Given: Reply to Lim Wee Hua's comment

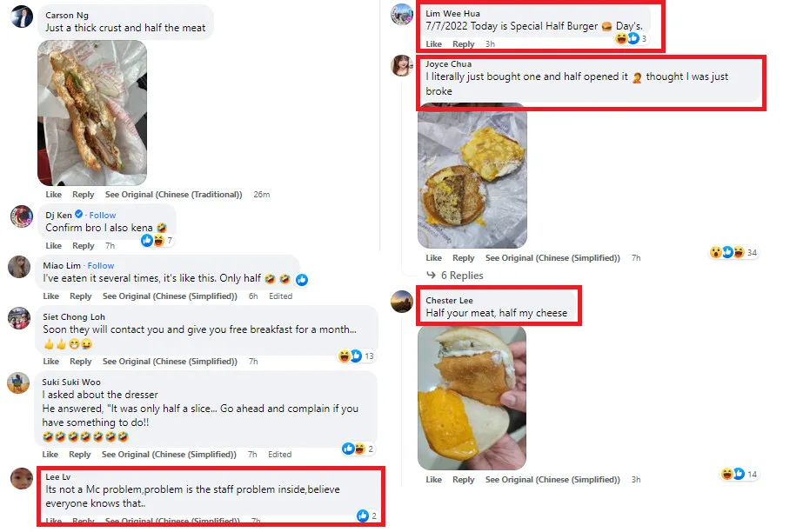Looking at the screenshot, I should tap(464, 44).
